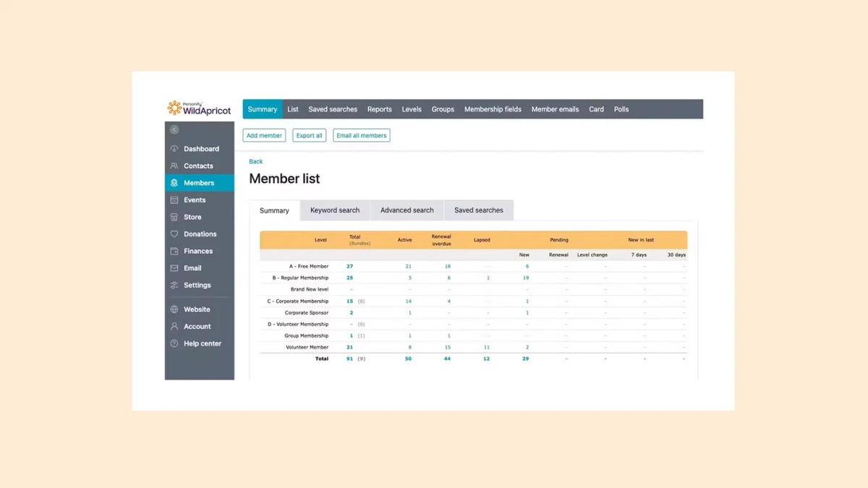868x488 pixels.
Task: Open Events using its sidebar icon
Action: coord(174,200)
